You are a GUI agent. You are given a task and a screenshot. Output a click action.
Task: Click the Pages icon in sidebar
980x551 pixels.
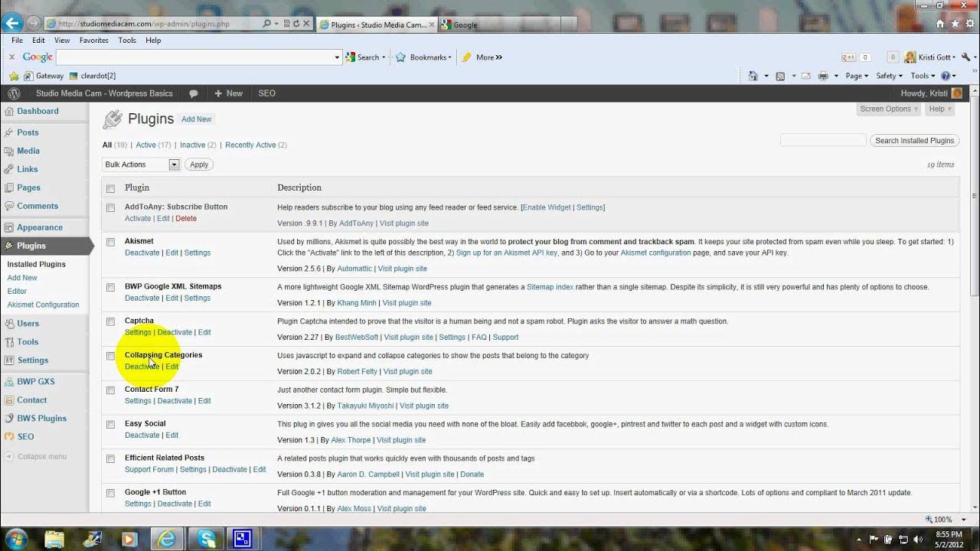(9, 187)
